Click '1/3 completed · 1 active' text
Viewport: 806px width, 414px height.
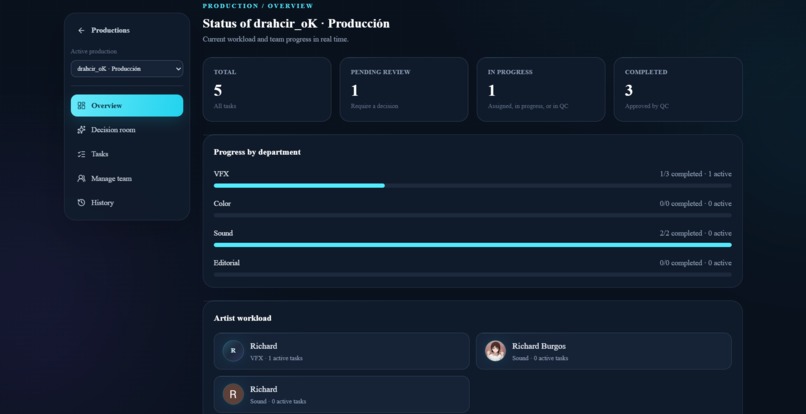point(695,174)
